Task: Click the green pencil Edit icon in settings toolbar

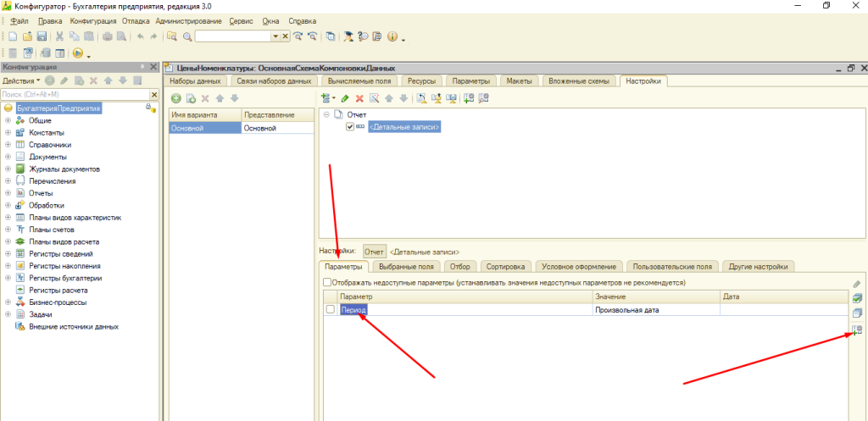Action: coord(345,98)
